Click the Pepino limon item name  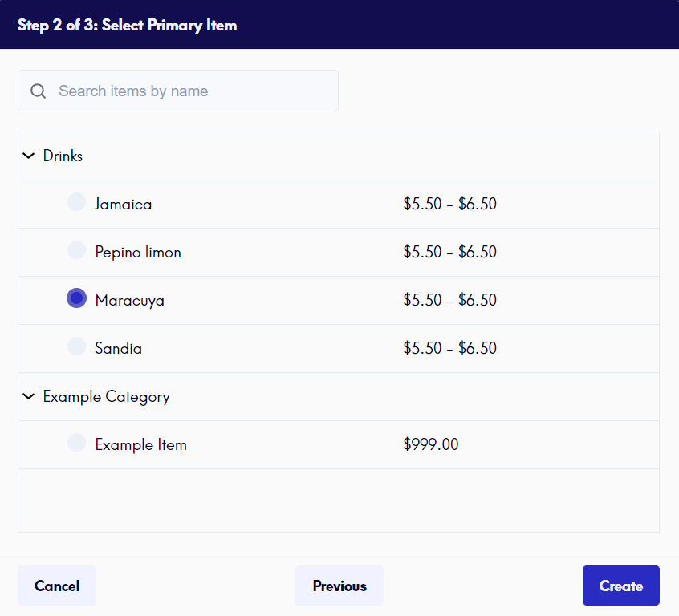click(138, 253)
